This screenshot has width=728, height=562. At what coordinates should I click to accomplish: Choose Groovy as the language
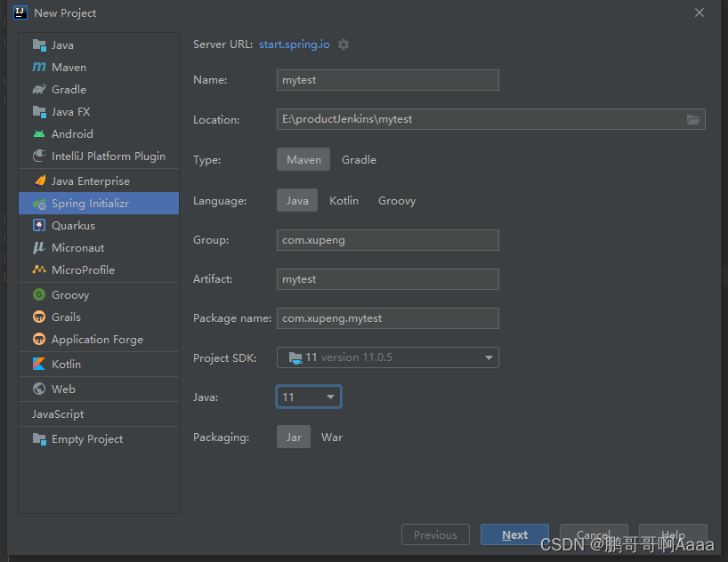(x=397, y=200)
